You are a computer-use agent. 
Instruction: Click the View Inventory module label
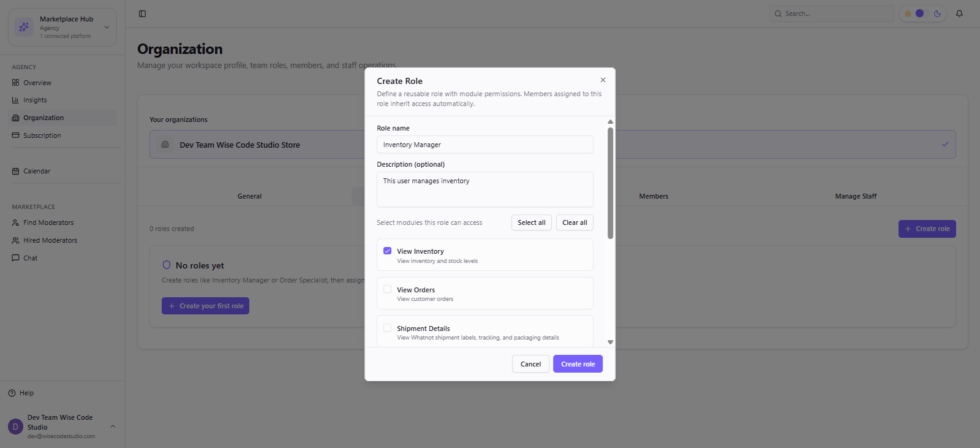click(x=420, y=251)
